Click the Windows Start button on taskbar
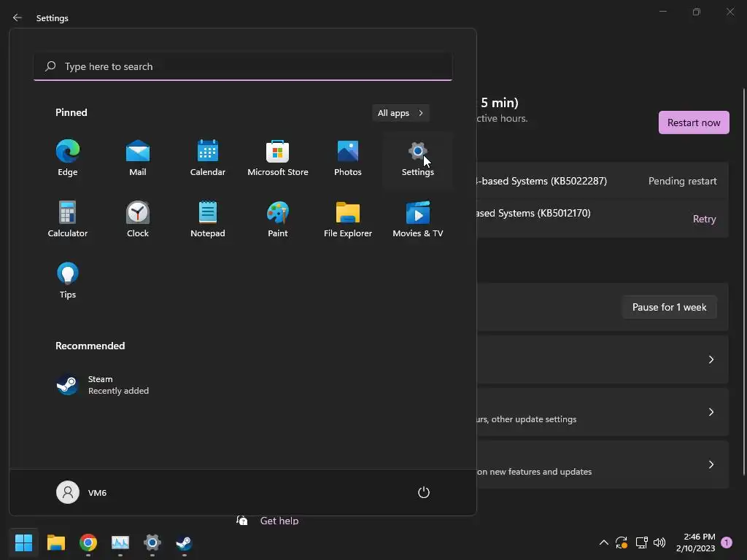The height and width of the screenshot is (560, 747). point(23,542)
